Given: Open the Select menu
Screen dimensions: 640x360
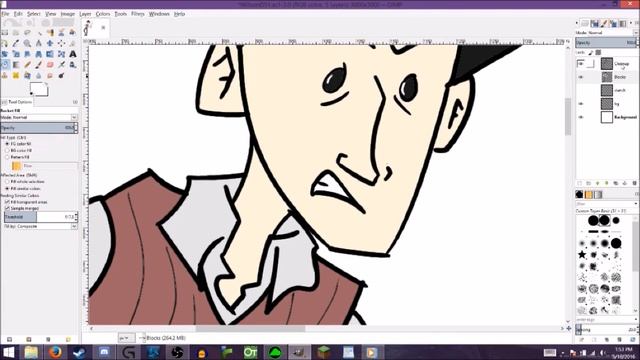Looking at the screenshot, I should tap(33, 14).
